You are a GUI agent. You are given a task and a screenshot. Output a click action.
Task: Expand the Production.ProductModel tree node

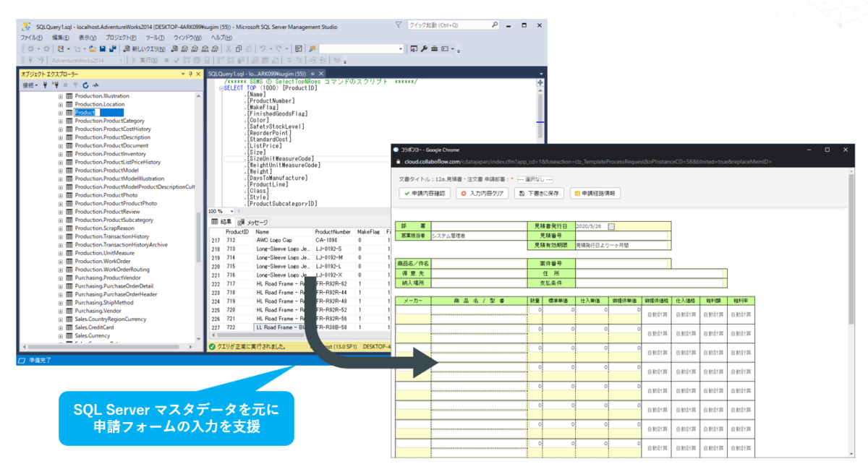click(61, 171)
